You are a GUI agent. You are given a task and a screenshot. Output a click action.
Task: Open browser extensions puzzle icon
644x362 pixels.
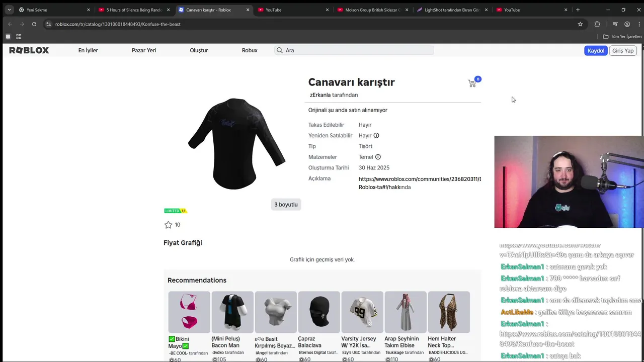pos(597,24)
